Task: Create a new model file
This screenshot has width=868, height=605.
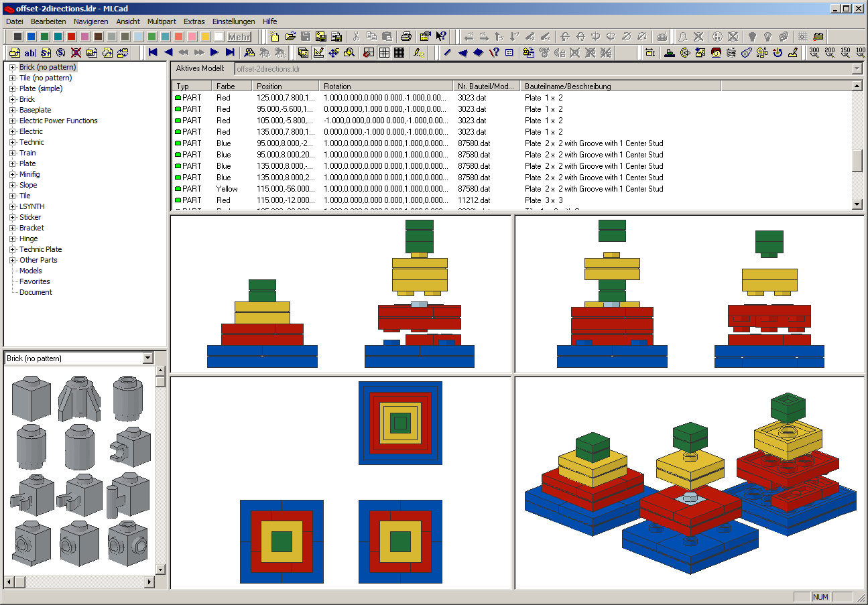Action: coord(275,36)
